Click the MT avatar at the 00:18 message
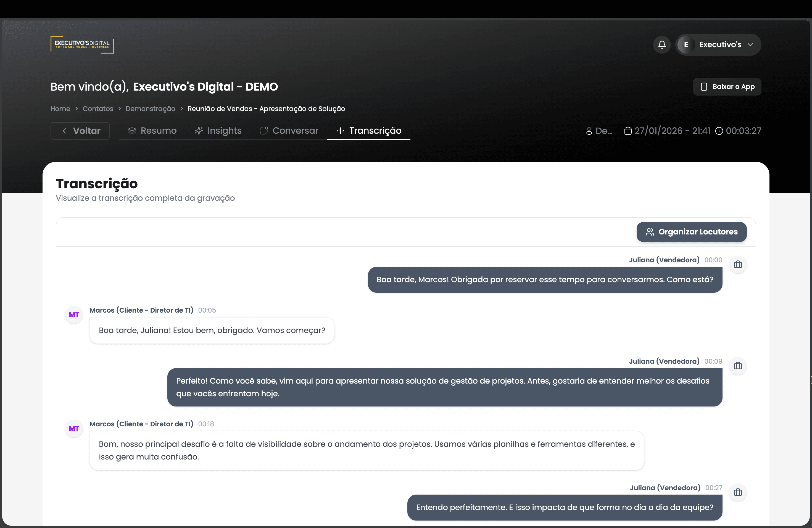The image size is (812, 528). coord(74,428)
